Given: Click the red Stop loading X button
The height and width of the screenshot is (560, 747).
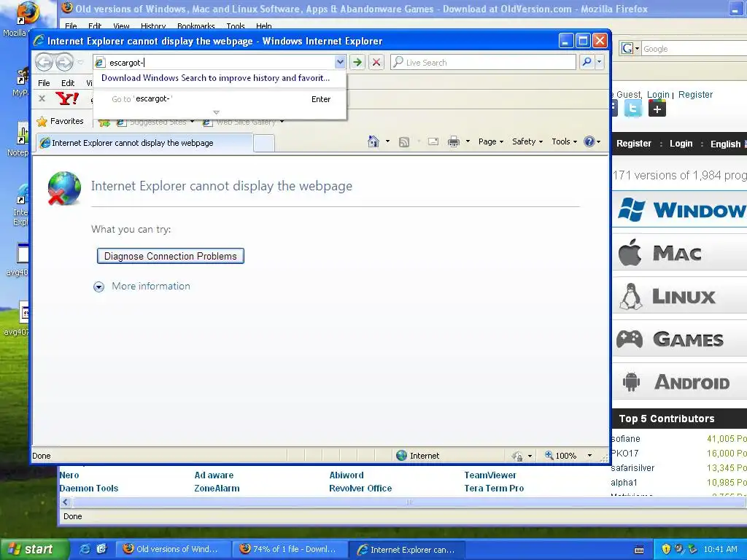Looking at the screenshot, I should pos(376,62).
